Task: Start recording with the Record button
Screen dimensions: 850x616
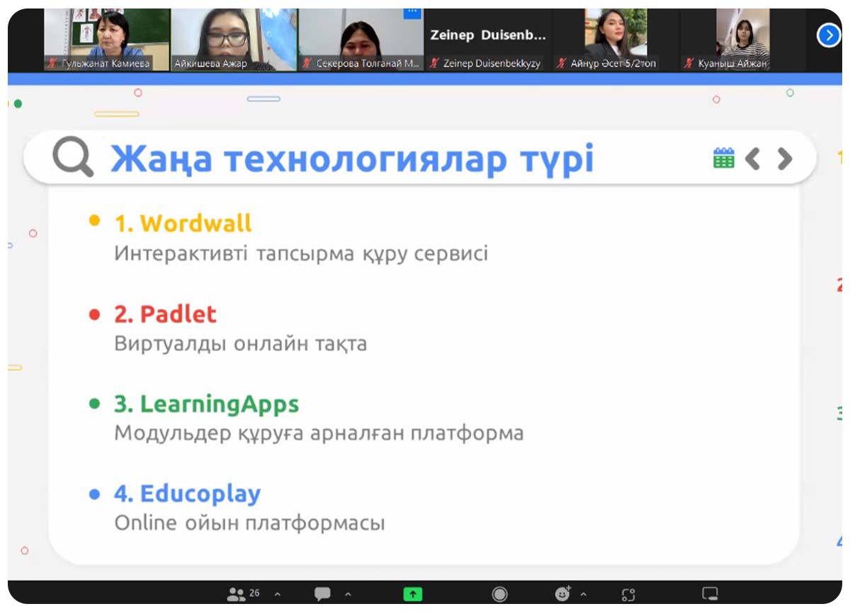Action: click(x=499, y=594)
